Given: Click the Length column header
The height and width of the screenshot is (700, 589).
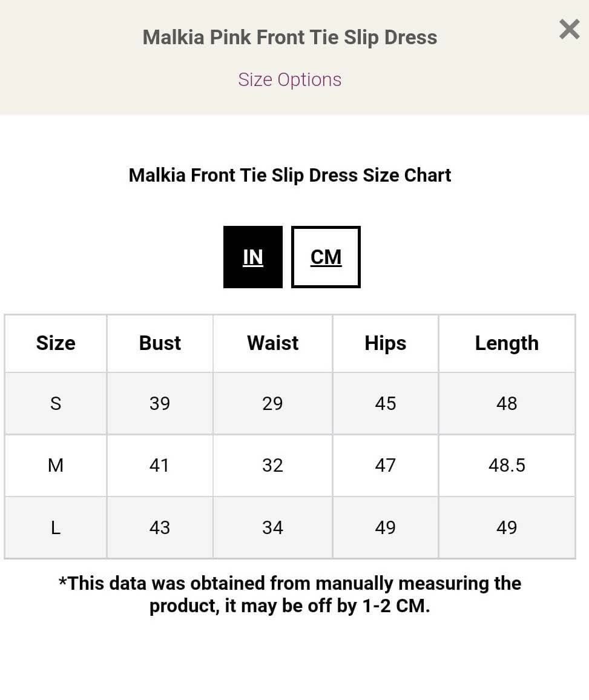Looking at the screenshot, I should tap(507, 343).
